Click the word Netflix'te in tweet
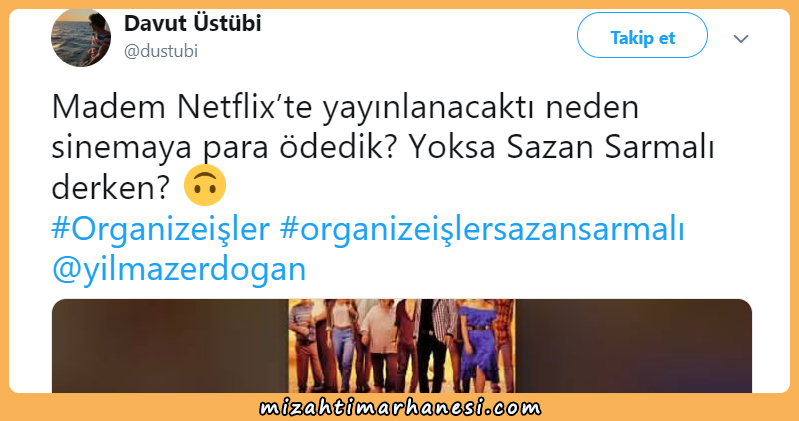The image size is (799, 421). pyautogui.click(x=245, y=107)
